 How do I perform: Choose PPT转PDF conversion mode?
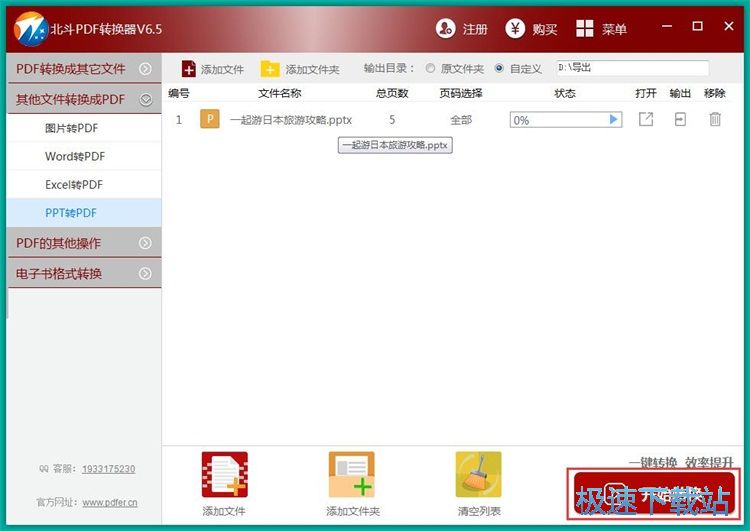click(x=84, y=213)
